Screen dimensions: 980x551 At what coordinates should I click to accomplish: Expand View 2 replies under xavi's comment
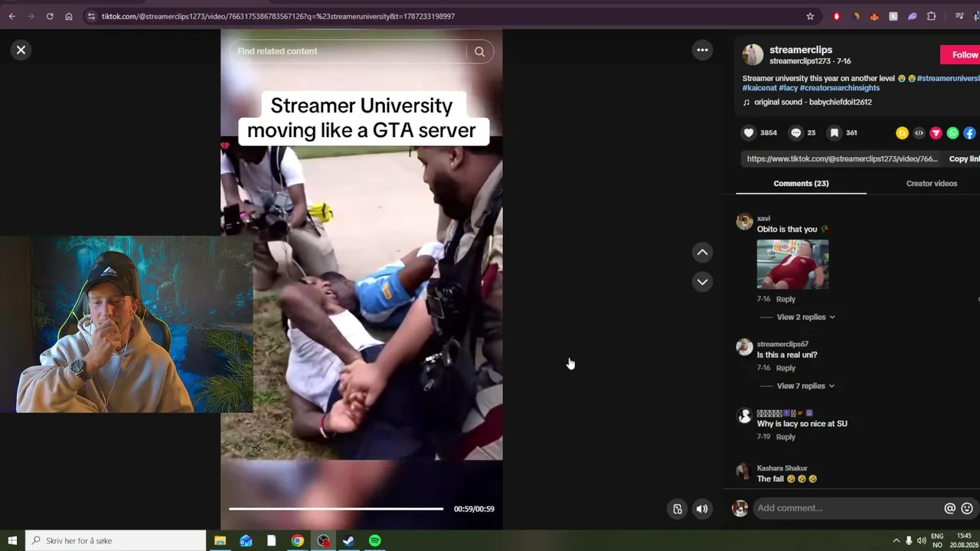point(805,317)
